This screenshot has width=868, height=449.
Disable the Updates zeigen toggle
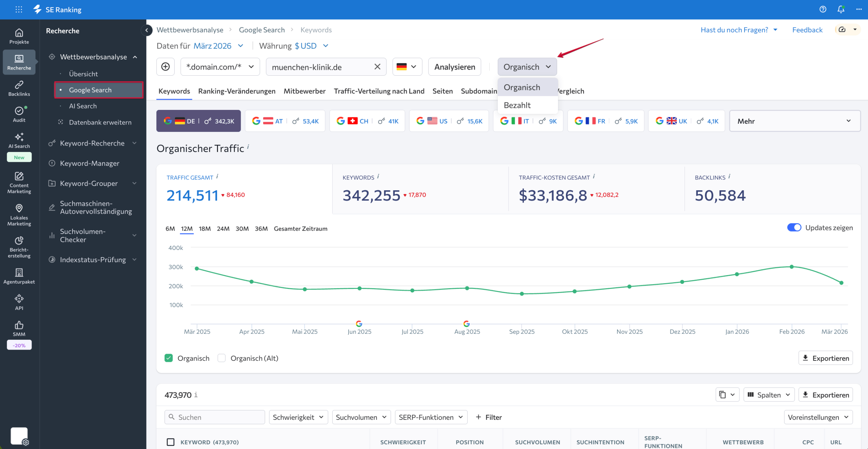[794, 228]
